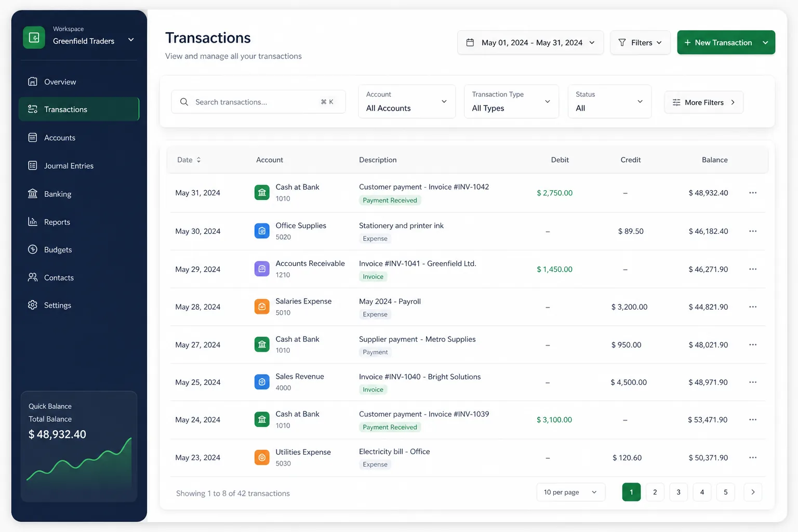Open the options menu for Office Supplies row
Screen dimensions: 798x532
(x=753, y=231)
